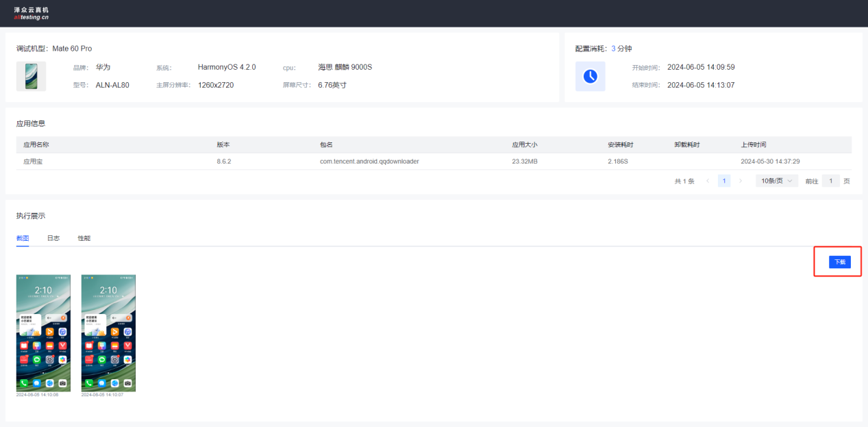Click the 应用大小 column header
The width and height of the screenshot is (868, 427).
525,145
